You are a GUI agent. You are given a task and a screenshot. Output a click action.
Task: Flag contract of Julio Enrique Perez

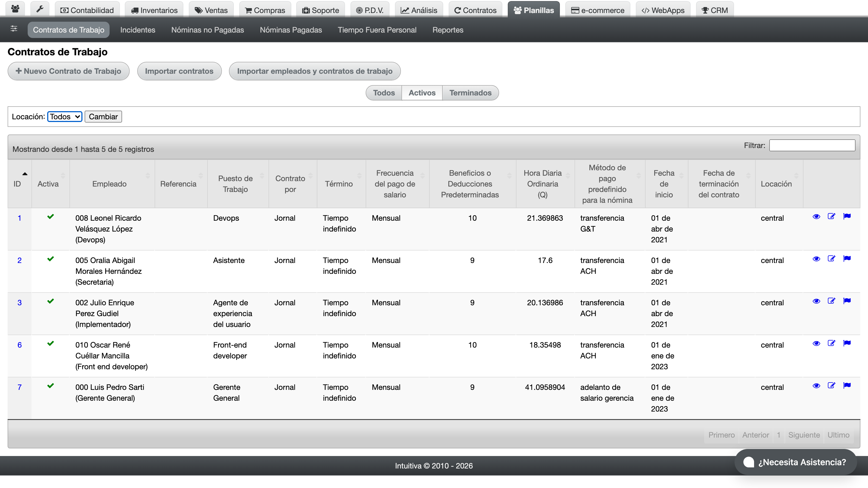[x=847, y=301]
